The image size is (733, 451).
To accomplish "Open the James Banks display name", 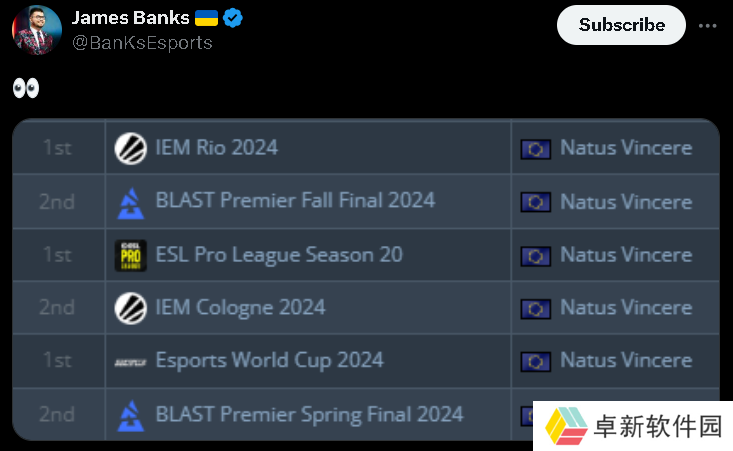I will [x=130, y=18].
